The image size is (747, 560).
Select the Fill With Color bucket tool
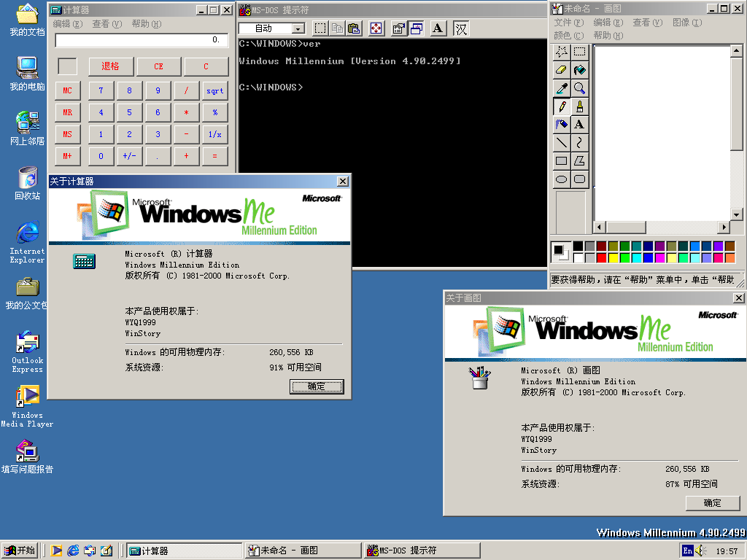pyautogui.click(x=579, y=70)
